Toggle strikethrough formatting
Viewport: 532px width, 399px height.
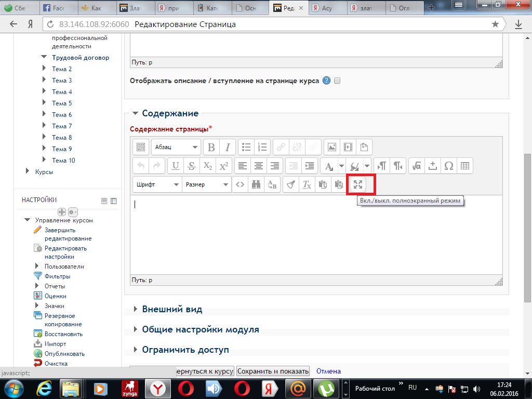(x=192, y=166)
